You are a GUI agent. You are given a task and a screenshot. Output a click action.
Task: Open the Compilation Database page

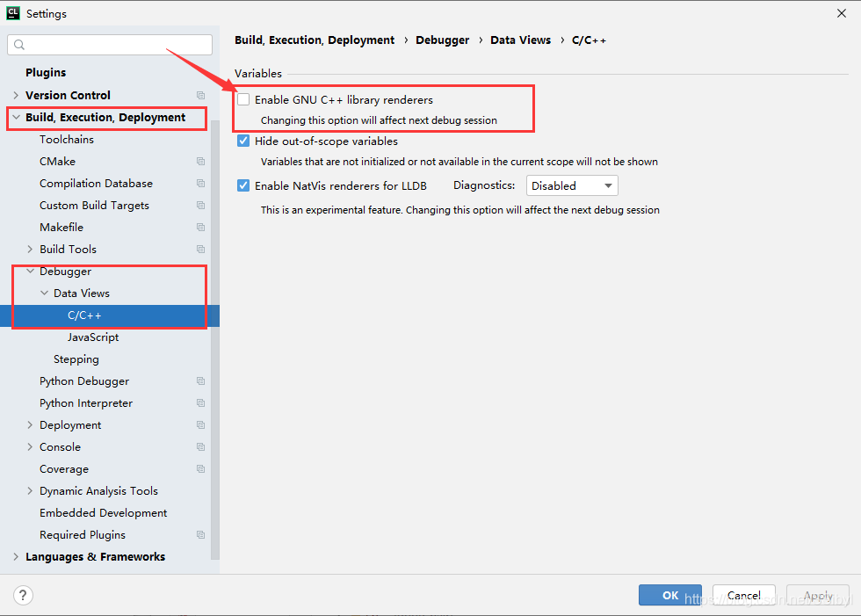96,184
